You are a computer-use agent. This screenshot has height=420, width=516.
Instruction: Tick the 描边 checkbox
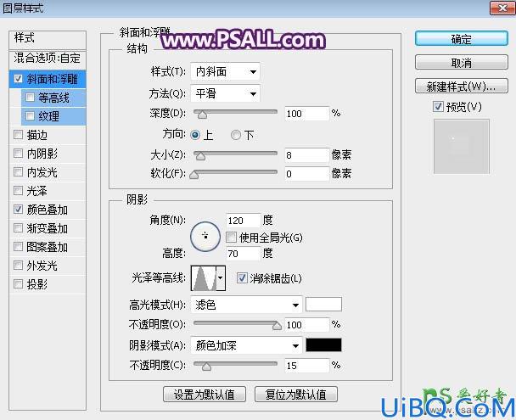click(x=18, y=135)
